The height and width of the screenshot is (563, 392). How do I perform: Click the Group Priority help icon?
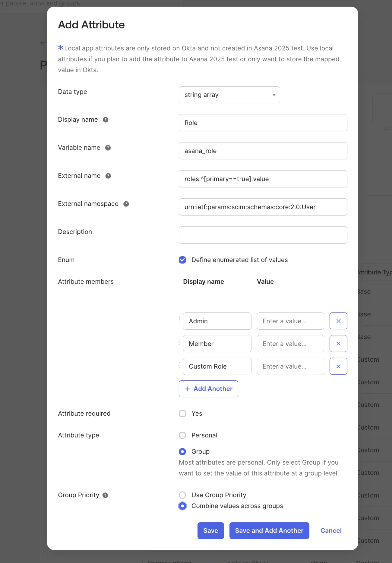[x=105, y=495]
